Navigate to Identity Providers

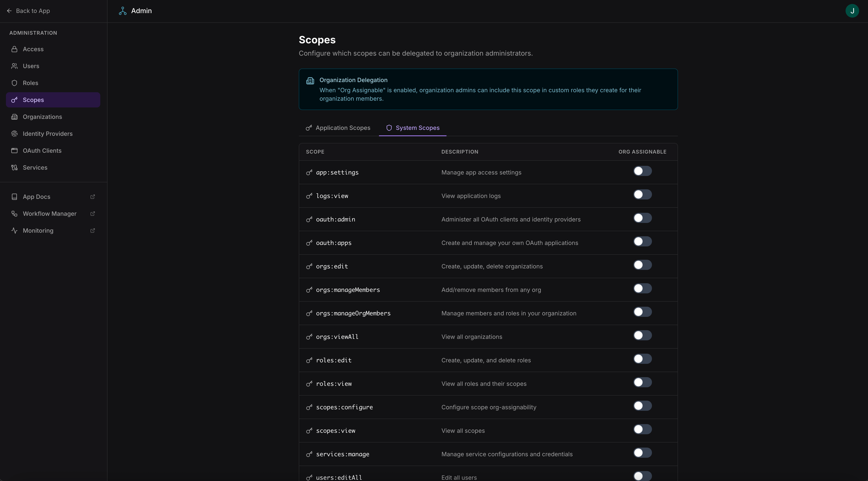[53, 134]
